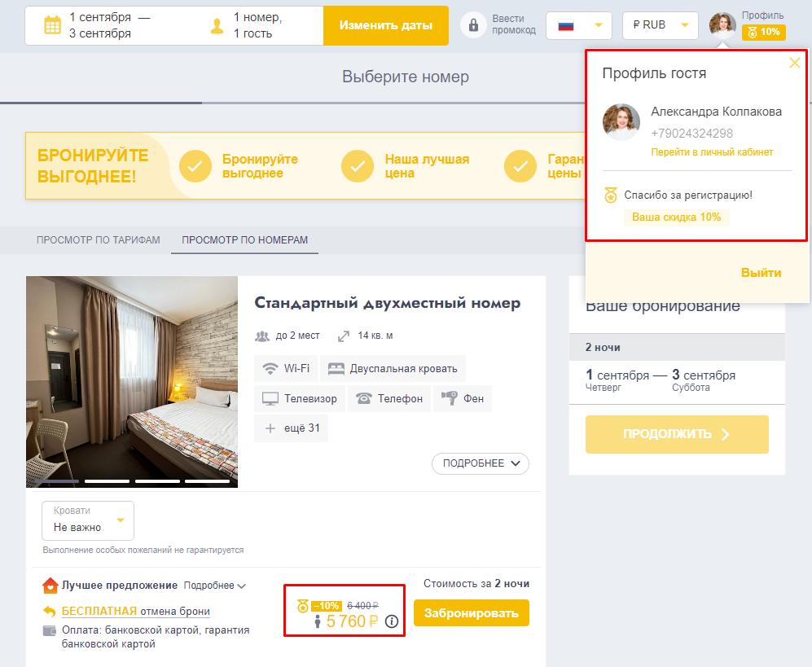Click the БРОНИРУЙТЕ ВЫГОДНЕЕ! banner heading
The image size is (812, 667).
(93, 165)
